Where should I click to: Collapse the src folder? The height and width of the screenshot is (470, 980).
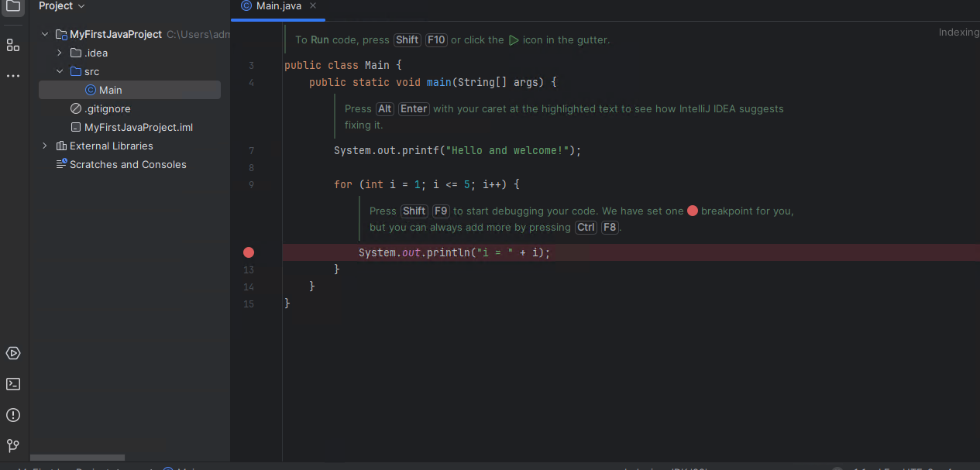[x=60, y=71]
